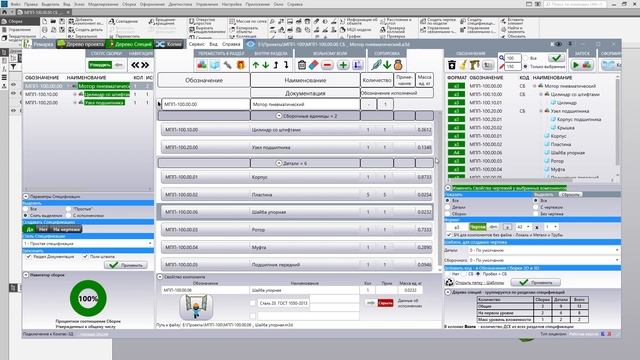Move row down with green down arrow
Screen dimensions: 640x360
[x=266, y=65]
